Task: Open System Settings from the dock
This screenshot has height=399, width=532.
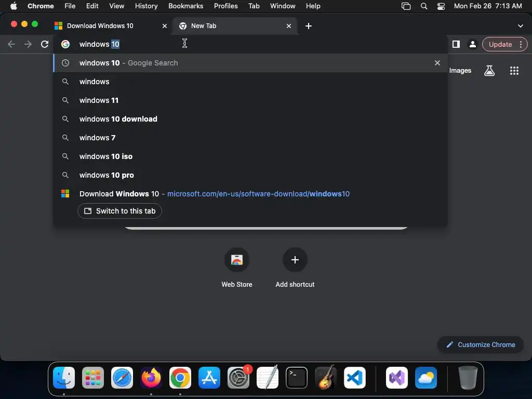Action: [x=238, y=378]
